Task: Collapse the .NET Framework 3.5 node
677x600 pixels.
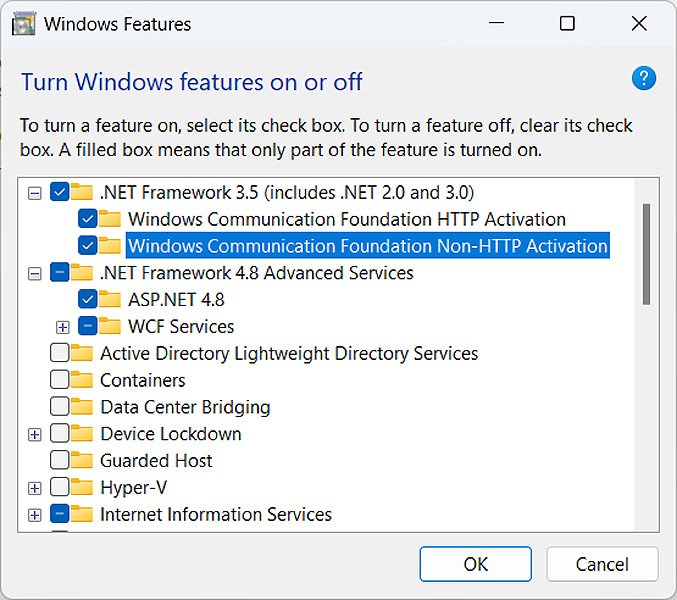Action: (35, 192)
